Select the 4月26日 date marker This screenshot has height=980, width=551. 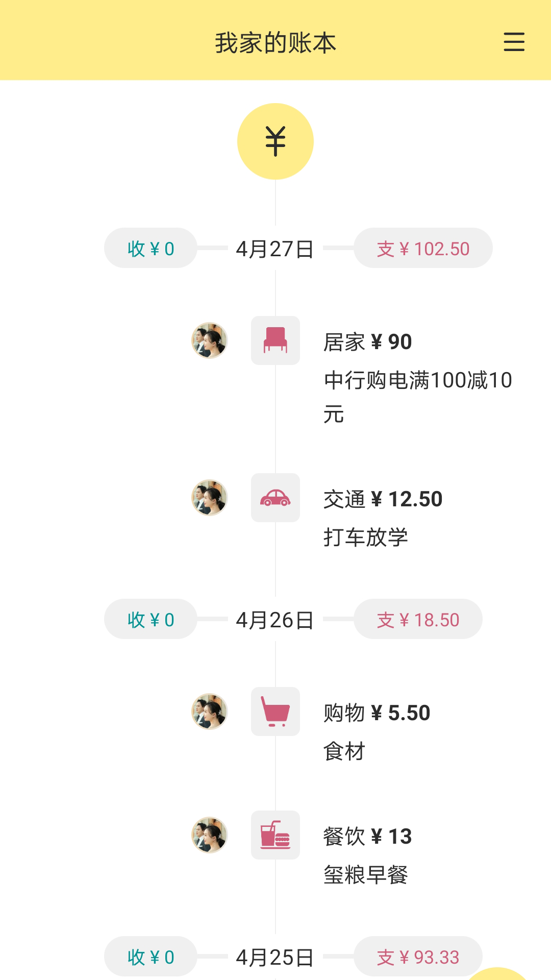click(x=275, y=620)
